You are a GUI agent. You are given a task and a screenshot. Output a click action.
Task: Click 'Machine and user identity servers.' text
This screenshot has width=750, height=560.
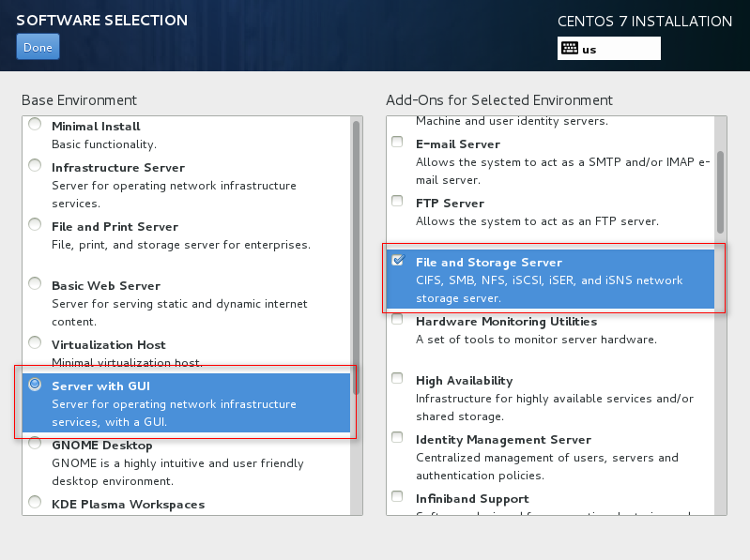512,121
